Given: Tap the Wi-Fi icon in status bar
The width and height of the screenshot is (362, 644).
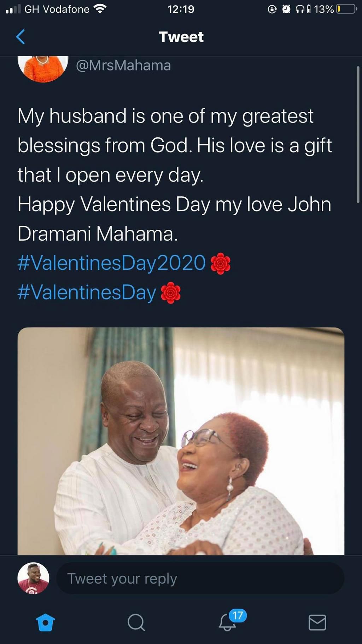Looking at the screenshot, I should 100,9.
